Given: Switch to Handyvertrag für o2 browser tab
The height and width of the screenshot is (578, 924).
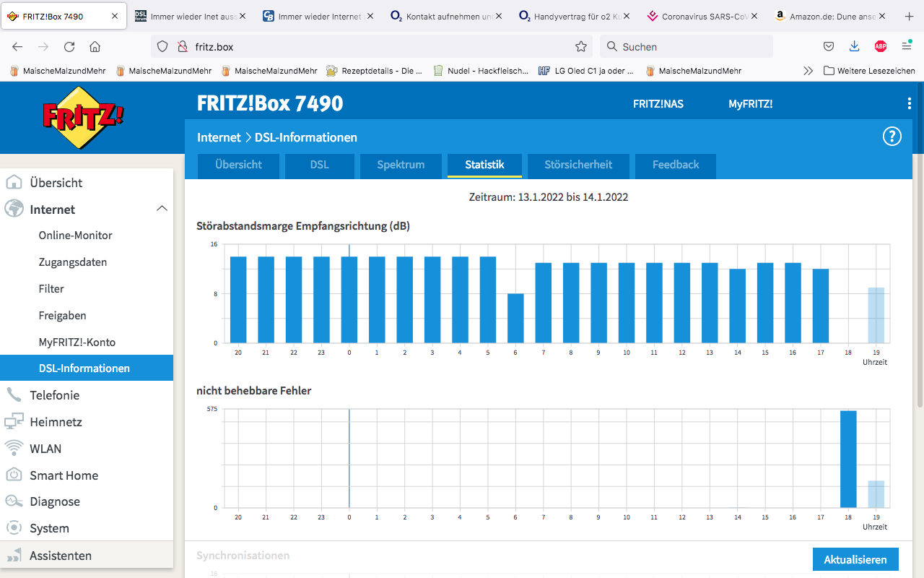Looking at the screenshot, I should pos(575,16).
